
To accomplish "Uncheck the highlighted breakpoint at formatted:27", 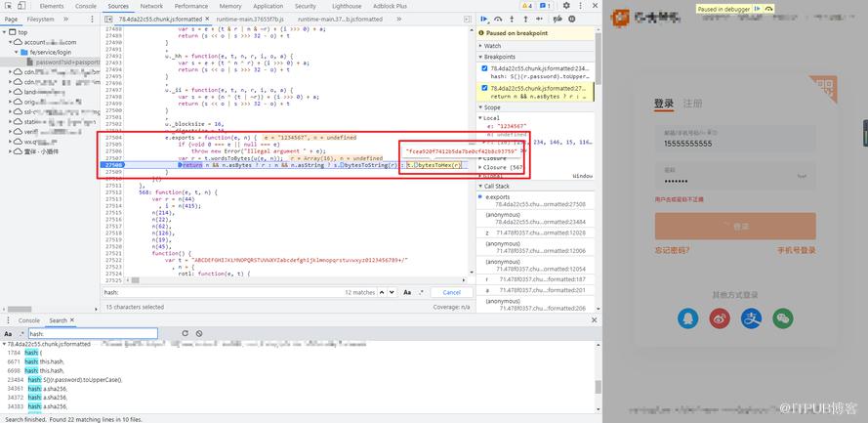I will pos(485,88).
